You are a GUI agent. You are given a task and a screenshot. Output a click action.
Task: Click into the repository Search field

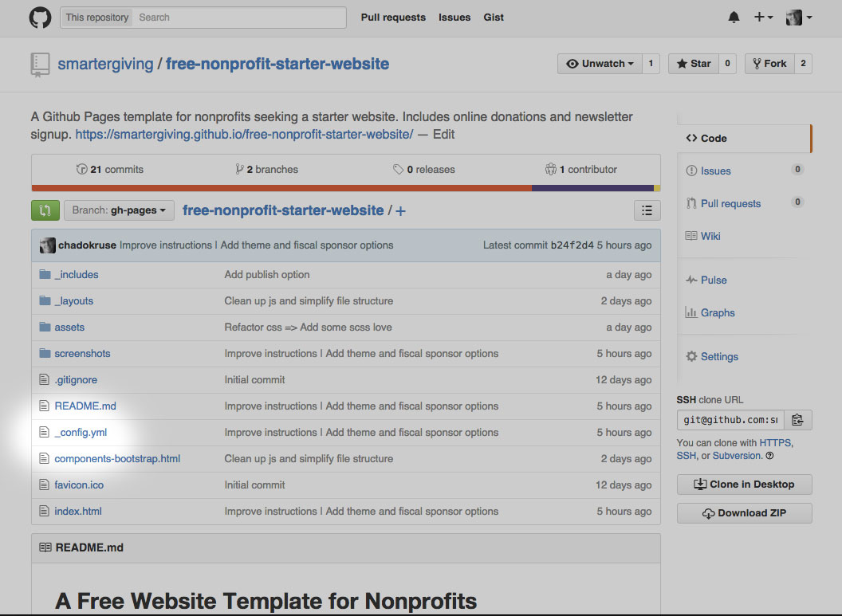point(239,18)
